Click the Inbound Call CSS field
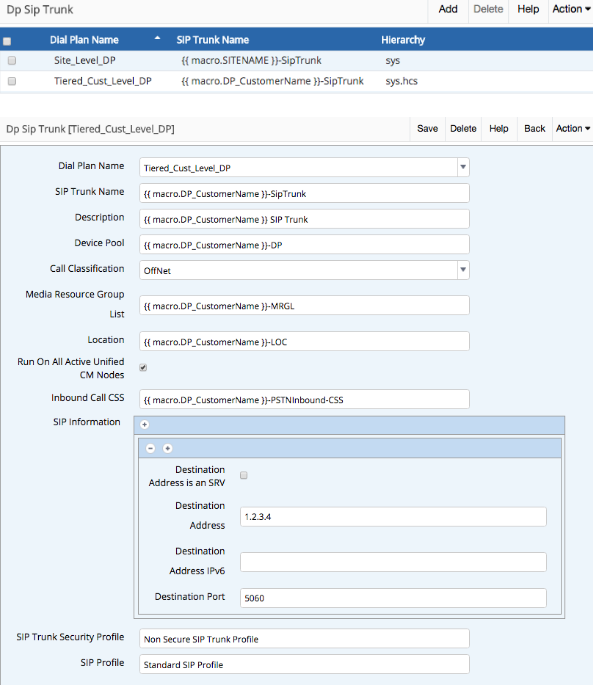Viewport: 593px width, 685px height. [304, 399]
